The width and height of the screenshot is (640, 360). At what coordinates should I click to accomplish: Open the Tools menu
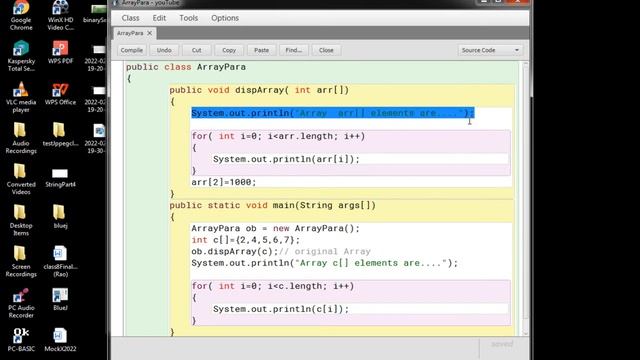click(x=189, y=18)
